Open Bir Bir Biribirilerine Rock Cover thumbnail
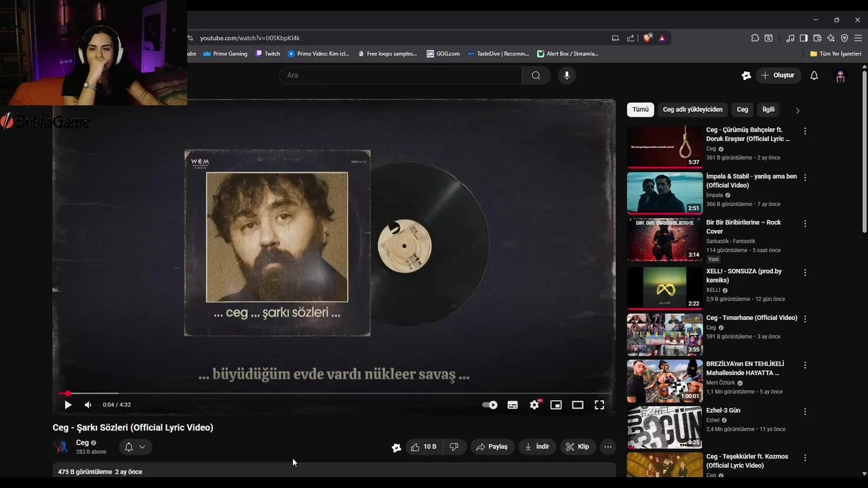Viewport: 868px width, 488px height. click(x=665, y=239)
